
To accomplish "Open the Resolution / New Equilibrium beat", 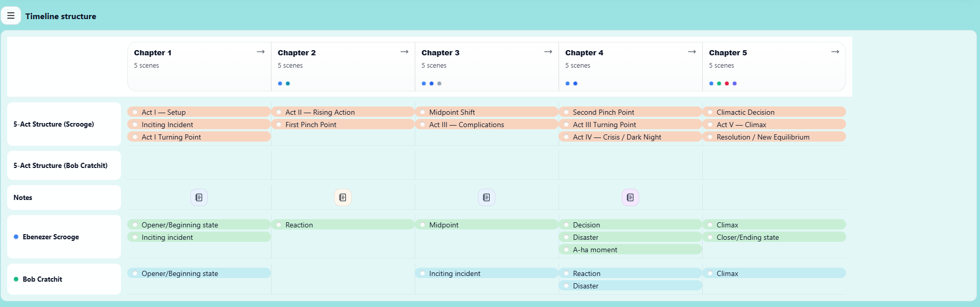I will coord(763,137).
